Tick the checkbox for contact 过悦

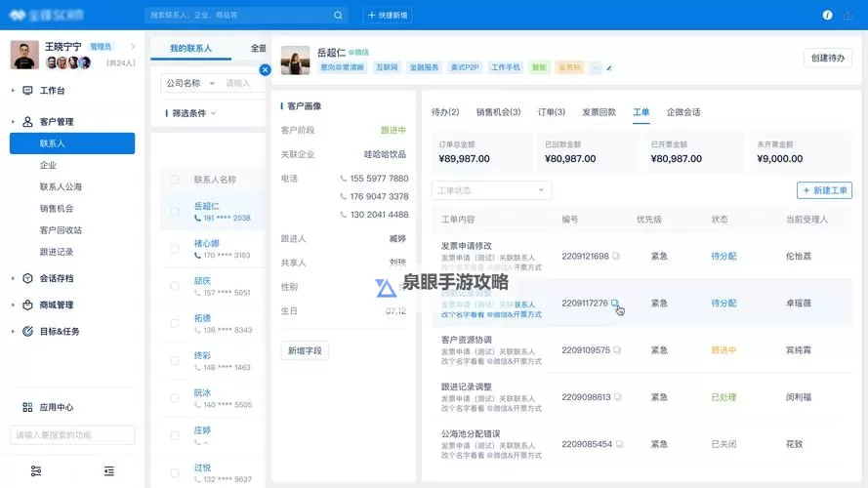coord(175,472)
